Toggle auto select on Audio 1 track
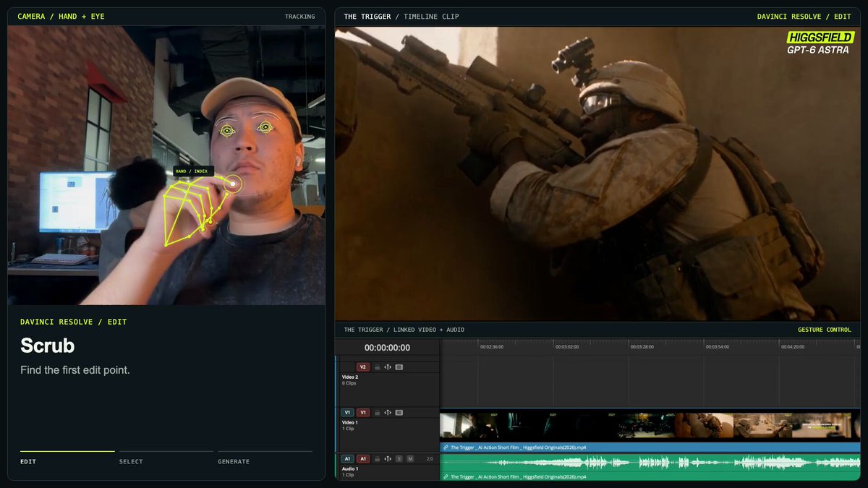Image resolution: width=868 pixels, height=488 pixels. click(x=388, y=458)
